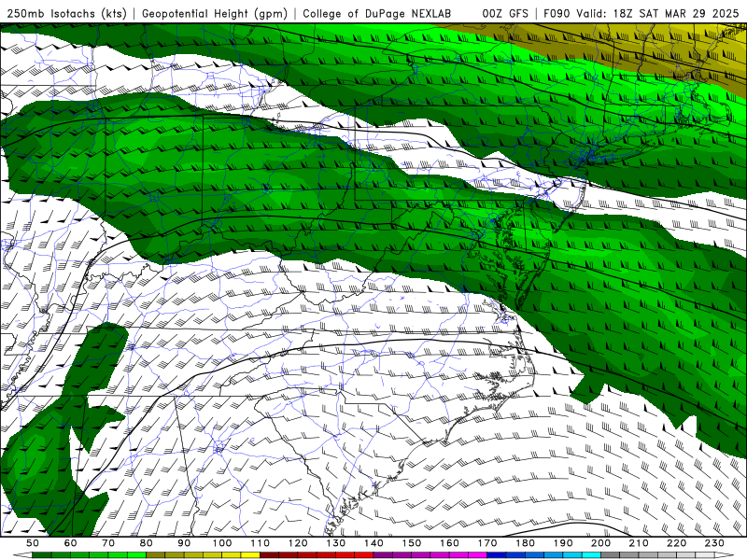This screenshot has width=747, height=560.
Task: Click the '50' value on the color scale
Action: coord(33,543)
